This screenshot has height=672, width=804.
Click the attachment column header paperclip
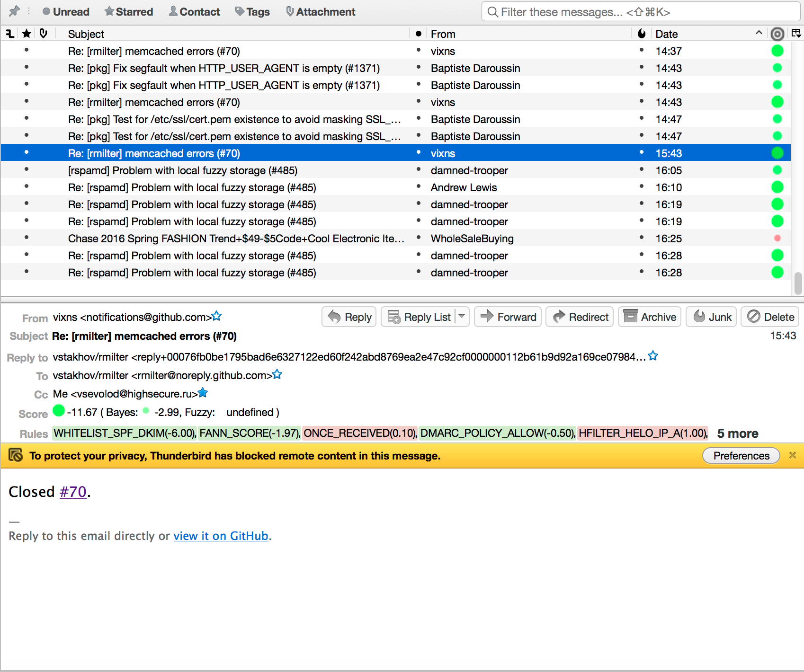click(x=43, y=34)
